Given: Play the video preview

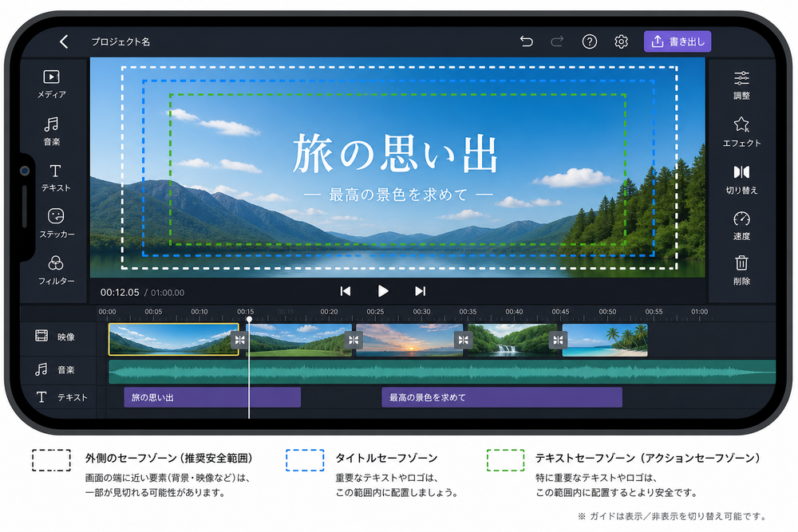Looking at the screenshot, I should pyautogui.click(x=383, y=291).
